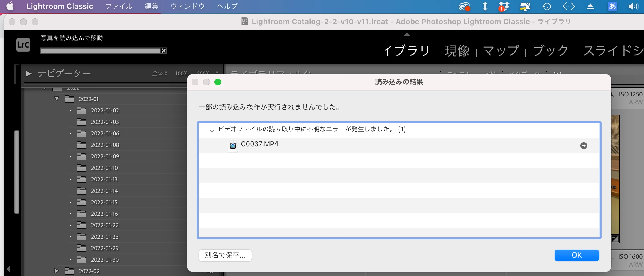Select the 2022-01-23 folder
Screen dimensions: 644x276
[x=105, y=237]
